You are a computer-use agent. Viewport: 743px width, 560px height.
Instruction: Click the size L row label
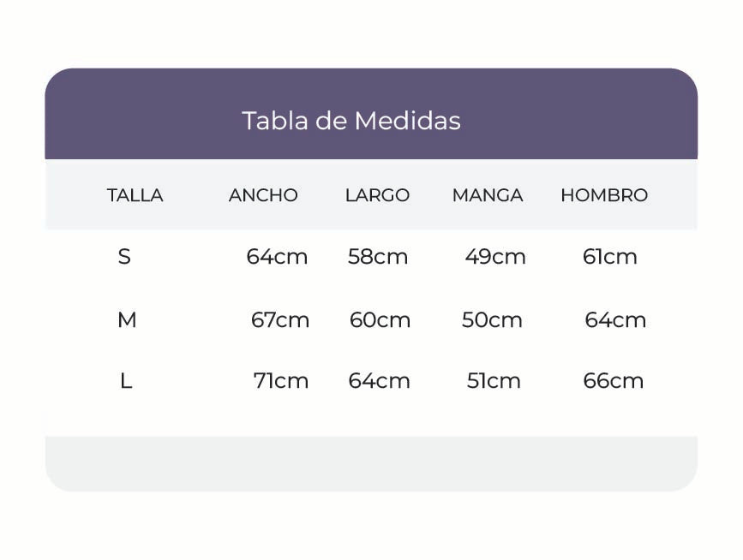126,381
